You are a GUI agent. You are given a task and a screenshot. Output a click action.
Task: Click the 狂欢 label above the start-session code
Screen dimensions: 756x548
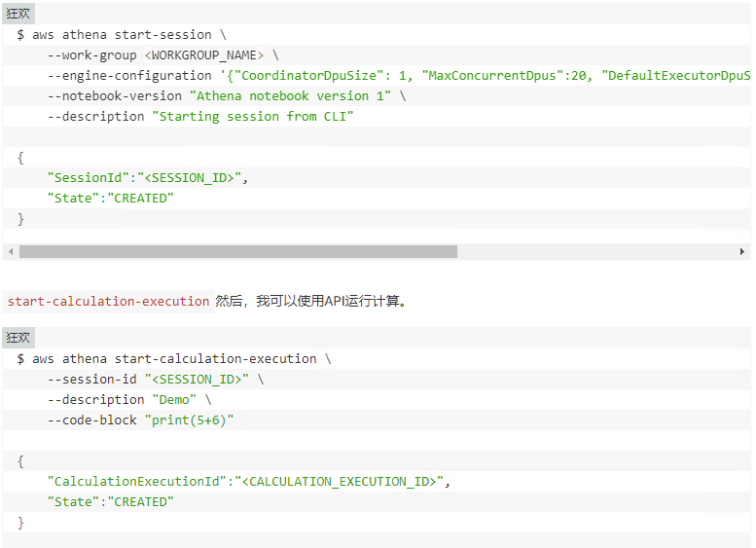coord(18,13)
